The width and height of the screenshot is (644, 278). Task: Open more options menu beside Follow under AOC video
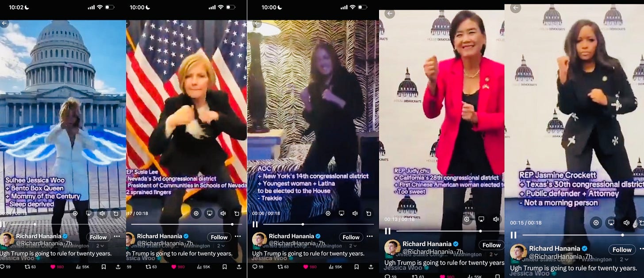click(369, 236)
